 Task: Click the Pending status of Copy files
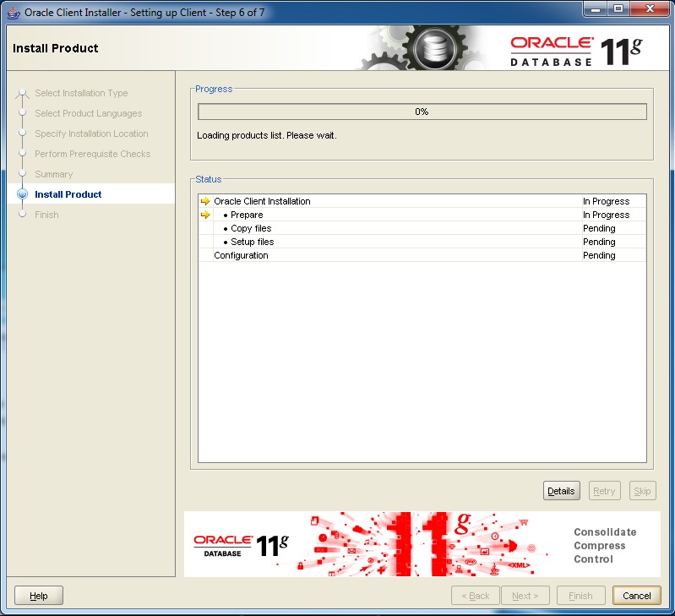599,228
